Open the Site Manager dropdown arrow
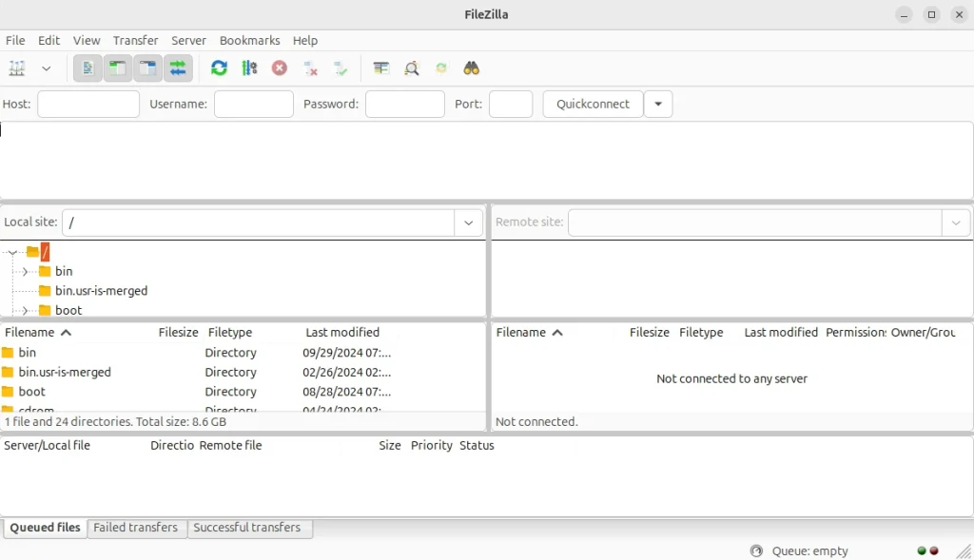The height and width of the screenshot is (560, 974). point(46,68)
